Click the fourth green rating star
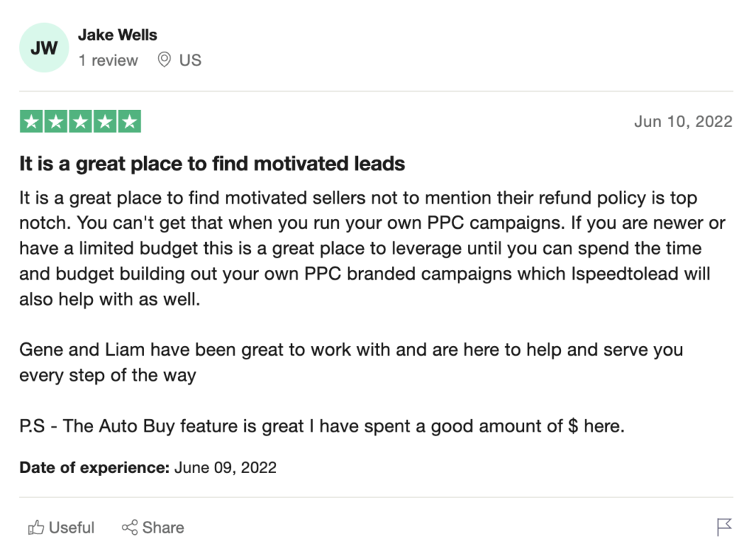 (105, 122)
